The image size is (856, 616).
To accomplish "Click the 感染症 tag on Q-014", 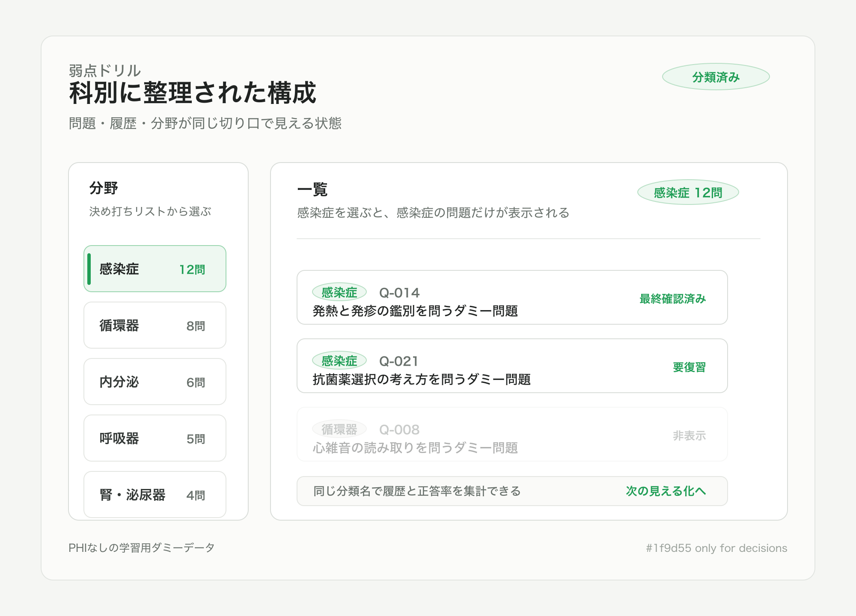I will tap(339, 292).
